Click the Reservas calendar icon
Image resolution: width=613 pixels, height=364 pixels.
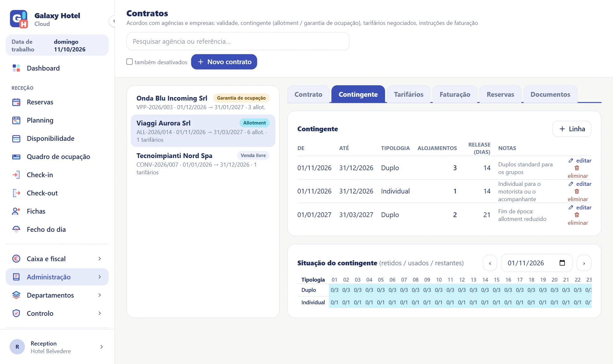click(16, 102)
